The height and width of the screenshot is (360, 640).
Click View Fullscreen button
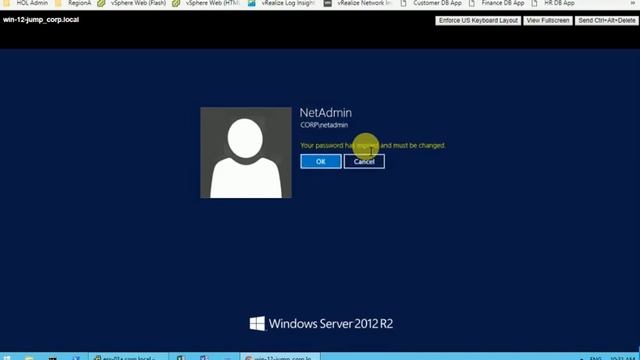point(548,20)
